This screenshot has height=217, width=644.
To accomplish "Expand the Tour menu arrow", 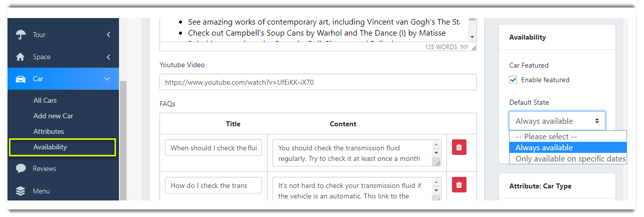I will click(x=108, y=35).
